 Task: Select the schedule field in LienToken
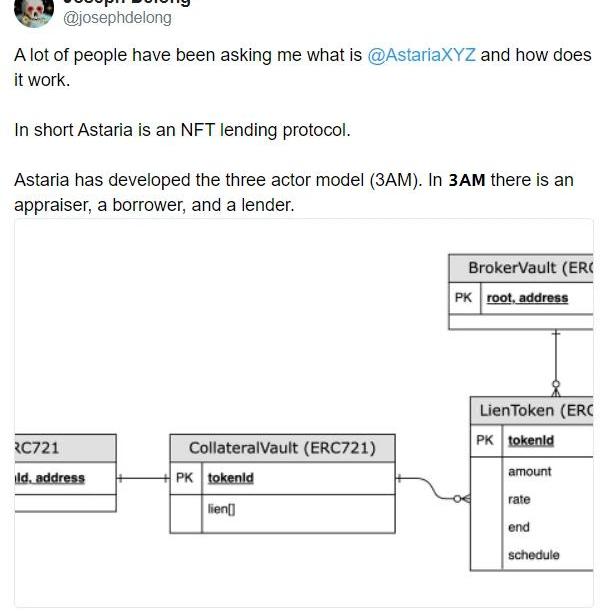point(533,555)
